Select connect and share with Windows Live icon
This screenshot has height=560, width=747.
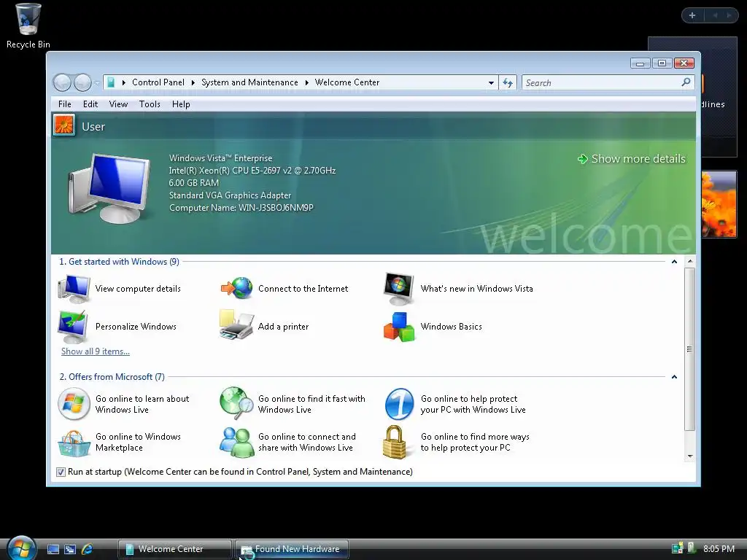(x=237, y=443)
